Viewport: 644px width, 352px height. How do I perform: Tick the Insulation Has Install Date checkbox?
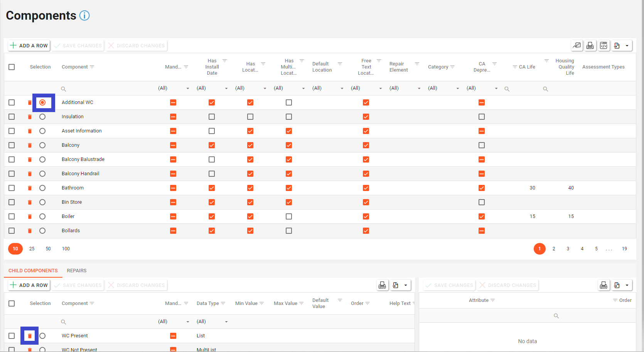[x=212, y=117]
